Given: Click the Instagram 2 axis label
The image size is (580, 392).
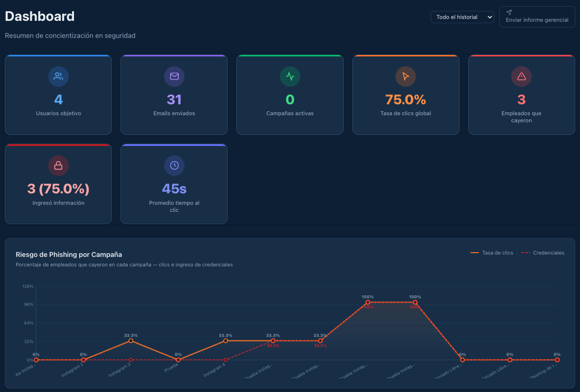Looking at the screenshot, I should (x=73, y=370).
